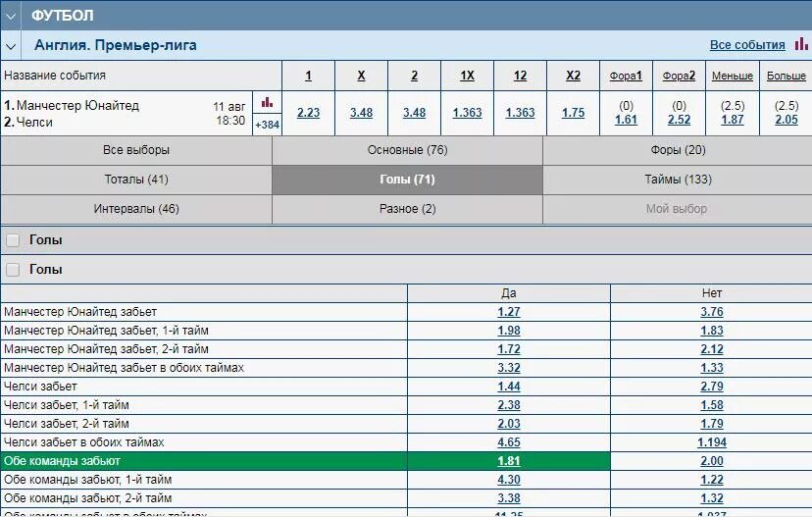Bet Нет 1.22 обе забьют 1-й тайм
The width and height of the screenshot is (812, 517).
[712, 480]
